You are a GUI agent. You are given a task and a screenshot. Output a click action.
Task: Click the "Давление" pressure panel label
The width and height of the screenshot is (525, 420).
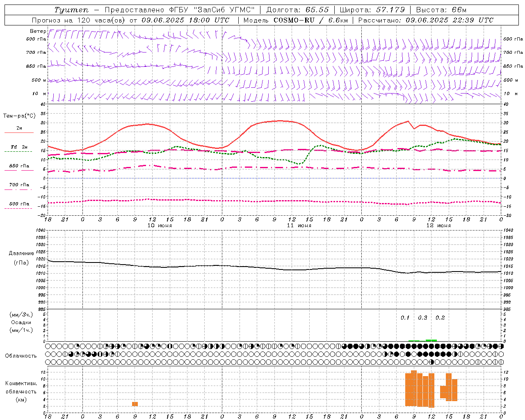[21, 253]
